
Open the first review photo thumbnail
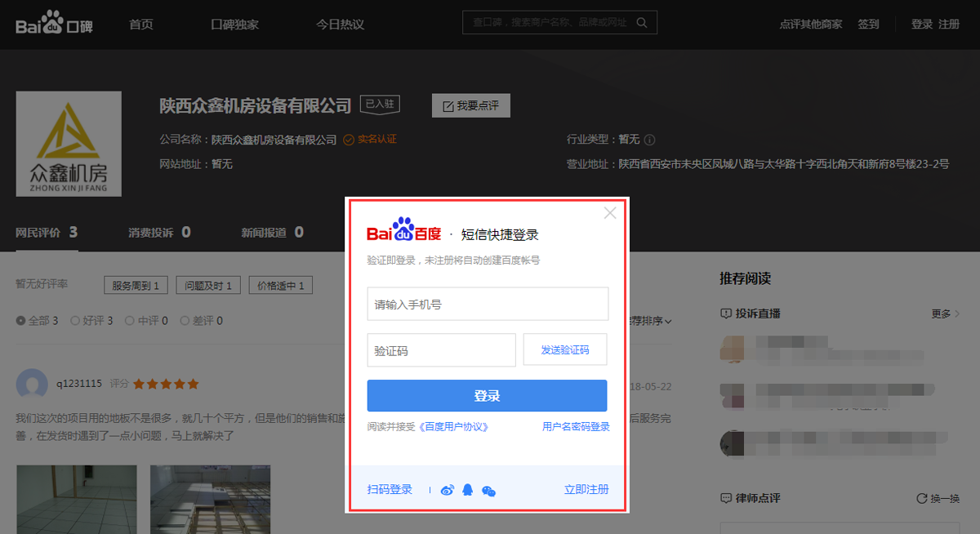click(73, 499)
